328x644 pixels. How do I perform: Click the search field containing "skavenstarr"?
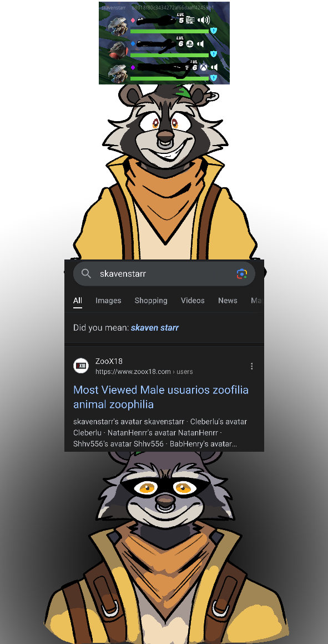click(x=164, y=274)
